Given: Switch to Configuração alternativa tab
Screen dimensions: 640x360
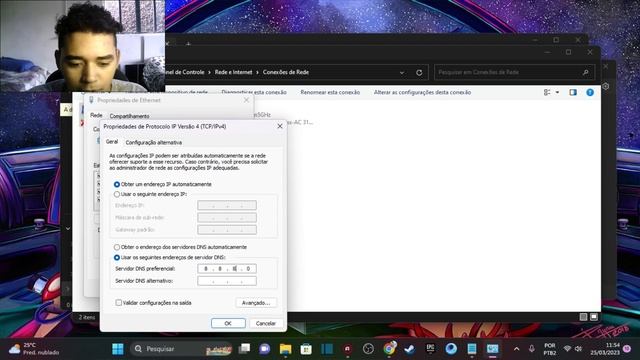Looking at the screenshot, I should (x=153, y=142).
